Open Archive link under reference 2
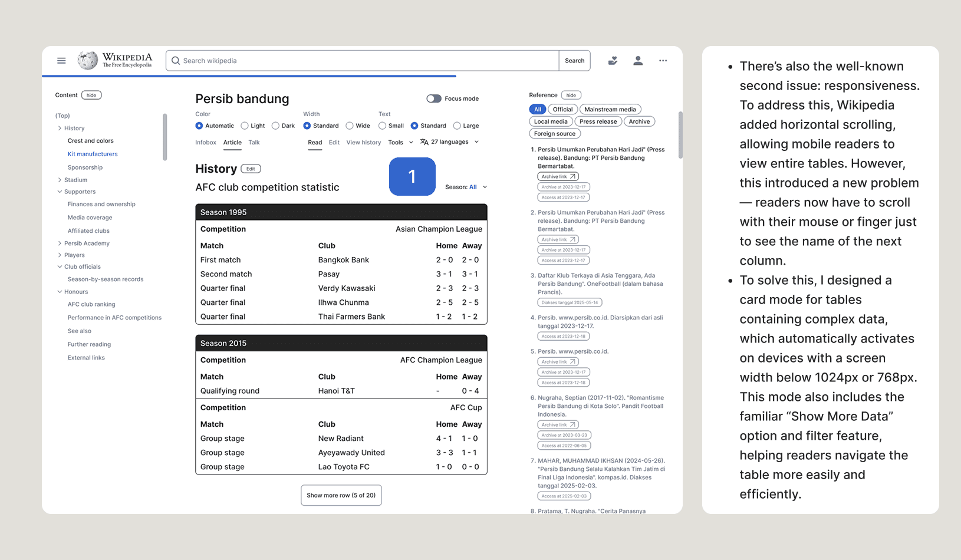Screen dimensions: 961x560 tap(558, 239)
